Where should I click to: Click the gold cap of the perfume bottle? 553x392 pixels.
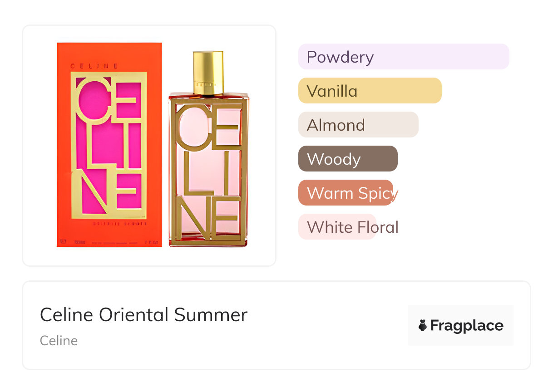pyautogui.click(x=208, y=72)
